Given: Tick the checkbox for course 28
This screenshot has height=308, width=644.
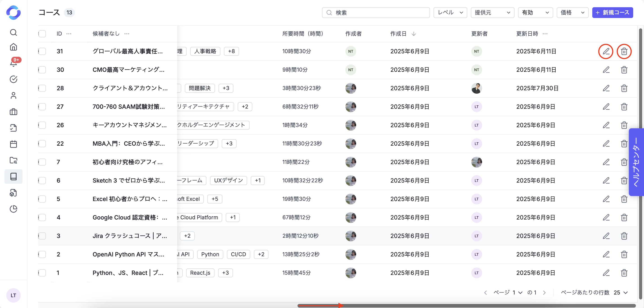Looking at the screenshot, I should click(42, 88).
